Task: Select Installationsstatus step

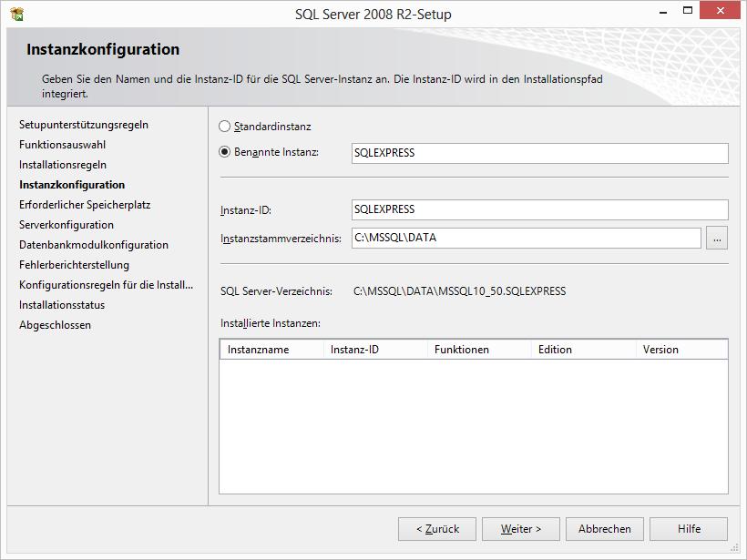Action: click(x=62, y=305)
